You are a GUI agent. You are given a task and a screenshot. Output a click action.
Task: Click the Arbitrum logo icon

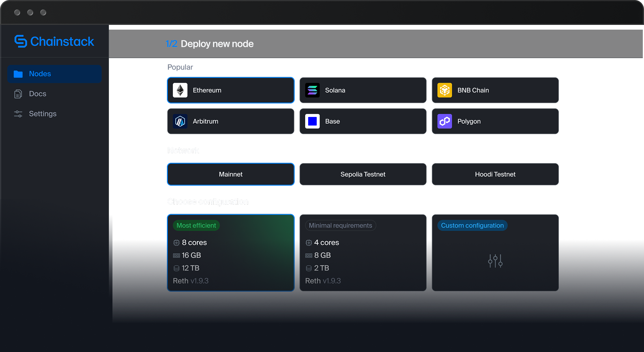tap(180, 121)
